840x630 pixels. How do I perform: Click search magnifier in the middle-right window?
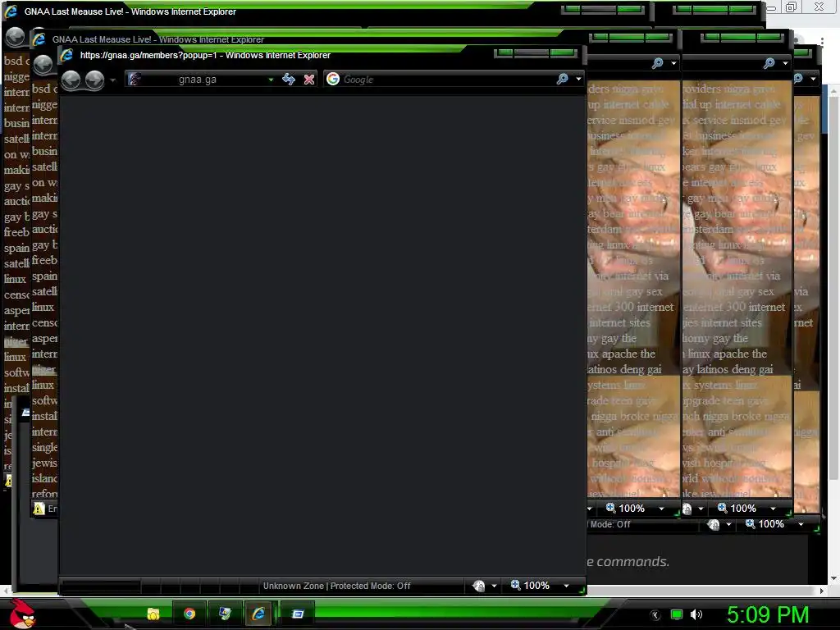(657, 63)
